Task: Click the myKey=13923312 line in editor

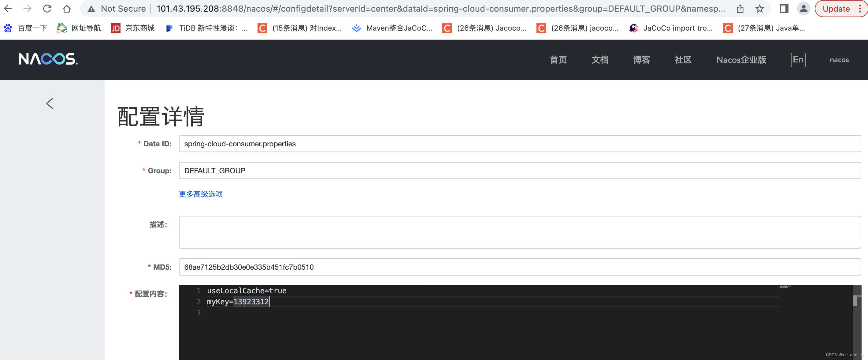Action: click(x=238, y=302)
